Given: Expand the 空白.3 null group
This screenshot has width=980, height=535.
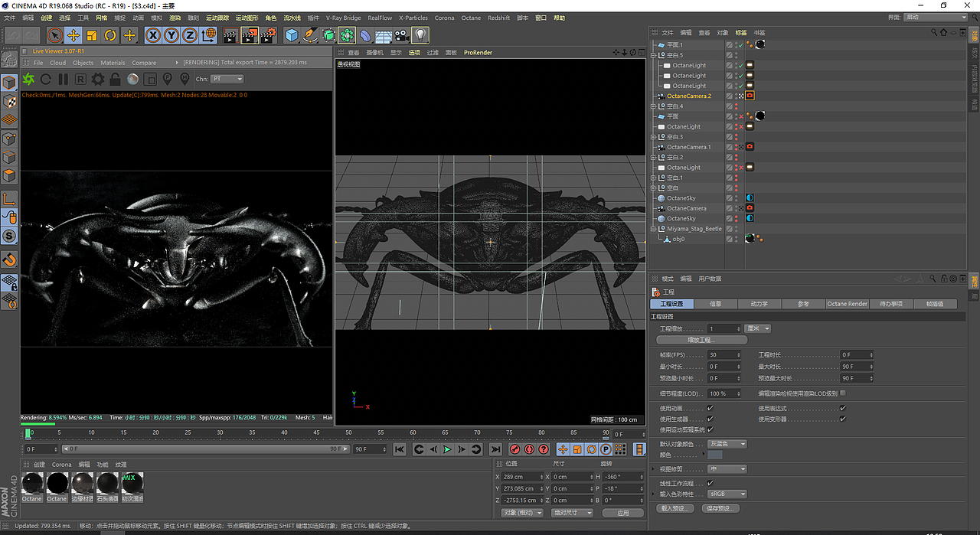Looking at the screenshot, I should [x=653, y=136].
